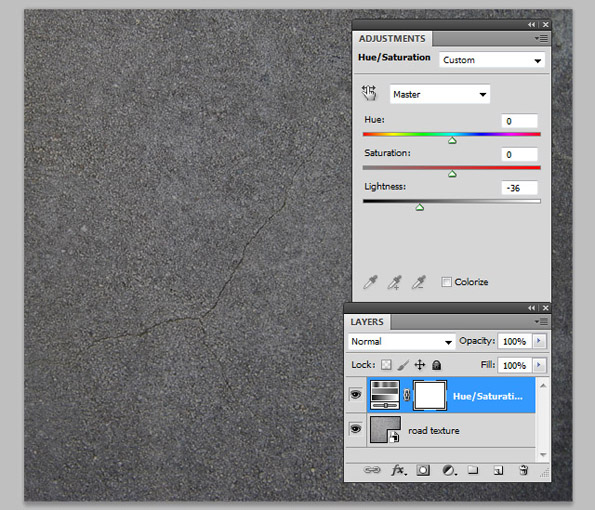Pick the subtract-from-sample eyedropper tool
The image size is (595, 510).
tap(419, 282)
